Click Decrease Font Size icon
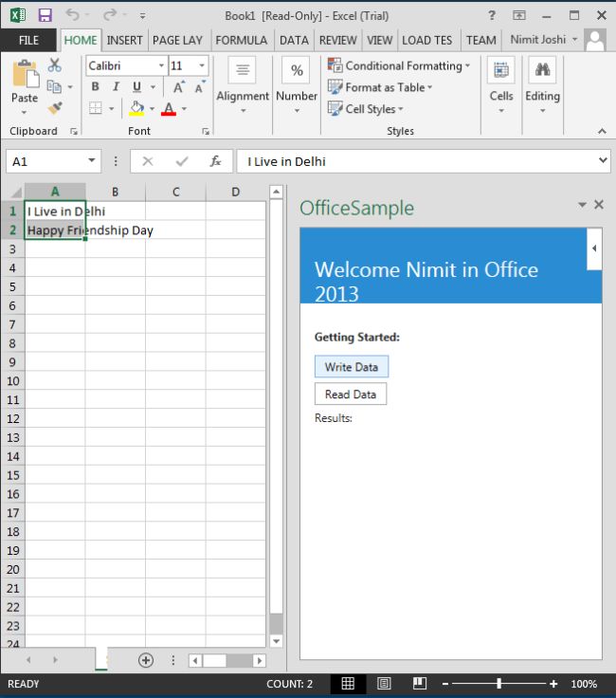The image size is (616, 698). [x=200, y=87]
